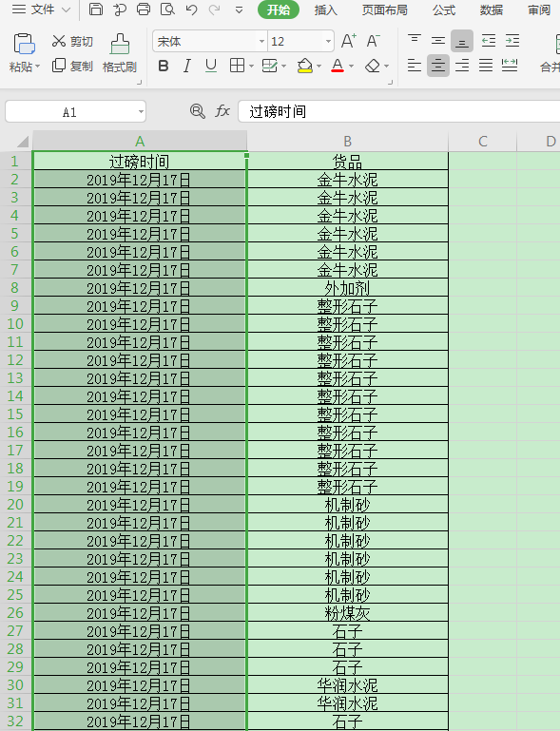
Task: Click the select-all corner triangle
Action: click(x=22, y=142)
